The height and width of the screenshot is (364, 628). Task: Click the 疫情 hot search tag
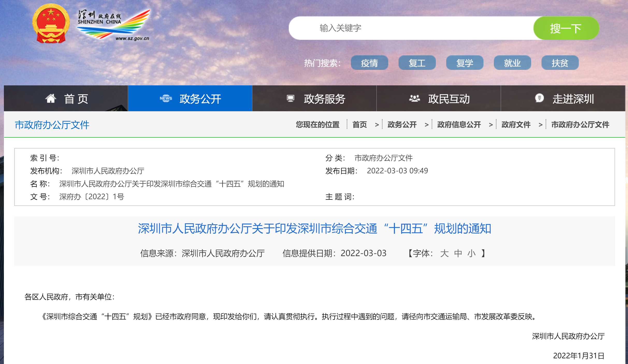tap(369, 63)
